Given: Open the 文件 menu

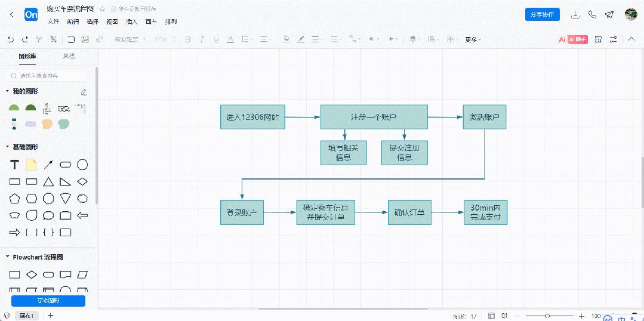Looking at the screenshot, I should 53,21.
